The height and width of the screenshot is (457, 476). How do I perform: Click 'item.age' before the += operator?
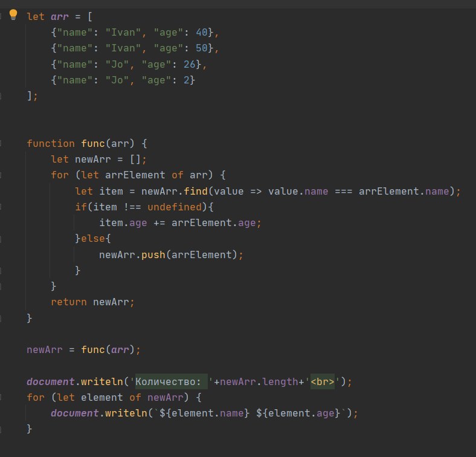pyautogui.click(x=123, y=222)
